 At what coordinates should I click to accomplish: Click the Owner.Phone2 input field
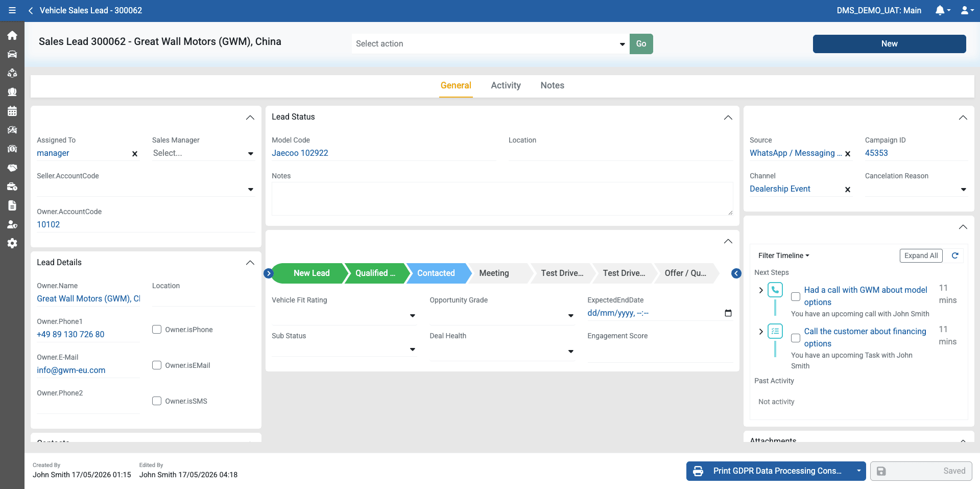click(88, 406)
